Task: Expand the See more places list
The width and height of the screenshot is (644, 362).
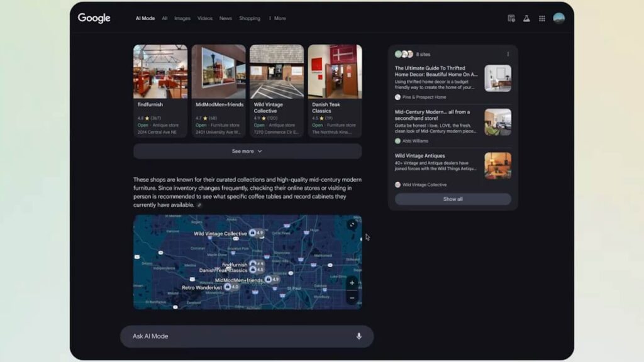Action: tap(247, 151)
